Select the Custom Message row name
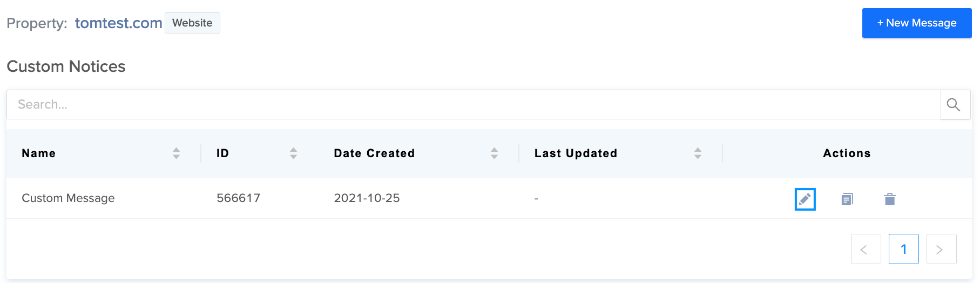The width and height of the screenshot is (980, 283). tap(68, 198)
